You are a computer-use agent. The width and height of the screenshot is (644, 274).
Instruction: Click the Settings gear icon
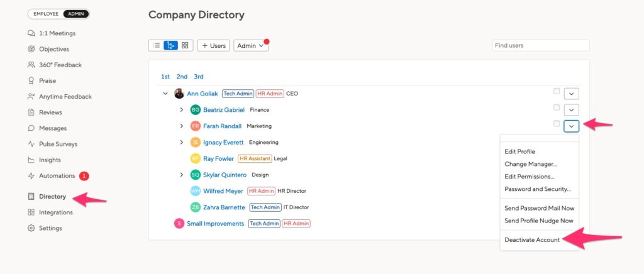click(31, 228)
